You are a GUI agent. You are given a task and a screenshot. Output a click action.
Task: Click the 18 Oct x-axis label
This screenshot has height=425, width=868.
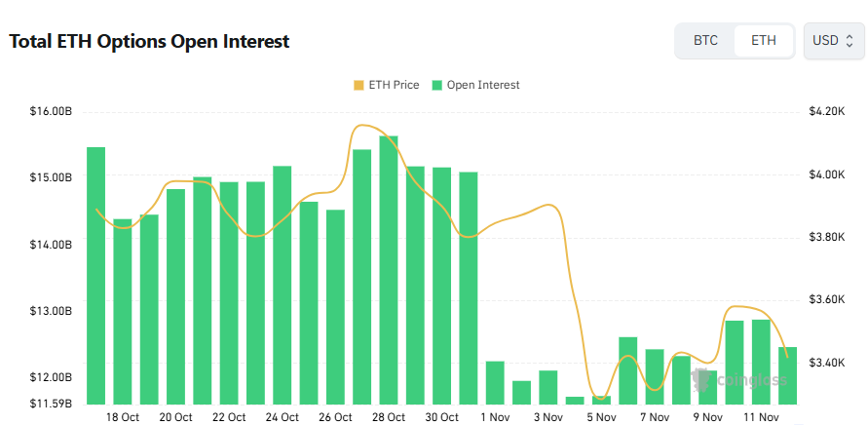[123, 417]
